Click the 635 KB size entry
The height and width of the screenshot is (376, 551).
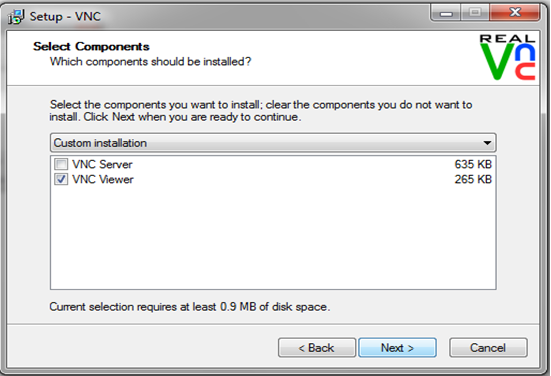473,164
